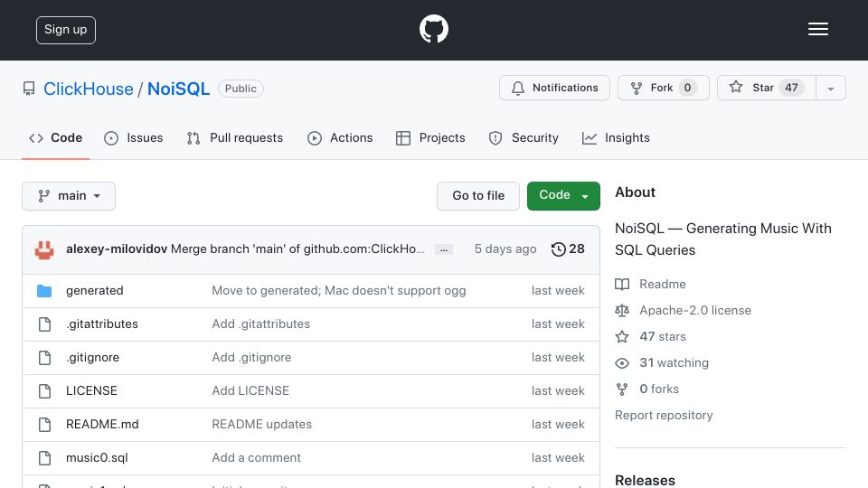868x488 pixels.
Task: Click the README.md file icon
Action: click(45, 425)
